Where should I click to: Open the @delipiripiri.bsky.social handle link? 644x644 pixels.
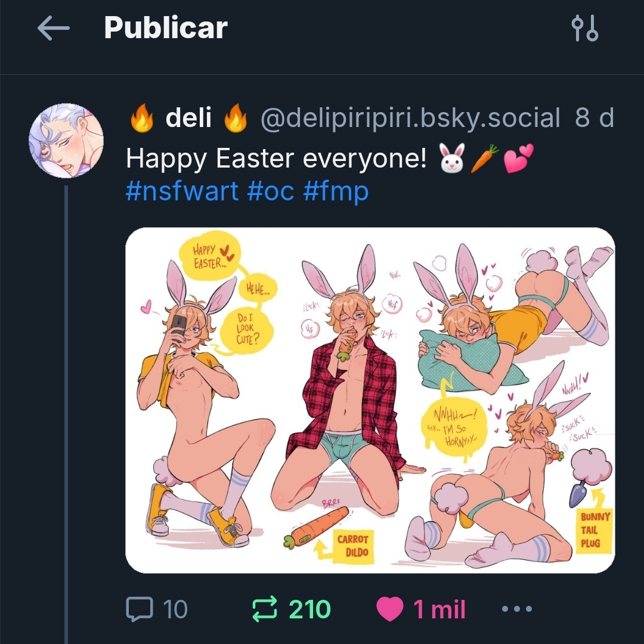coord(410,118)
